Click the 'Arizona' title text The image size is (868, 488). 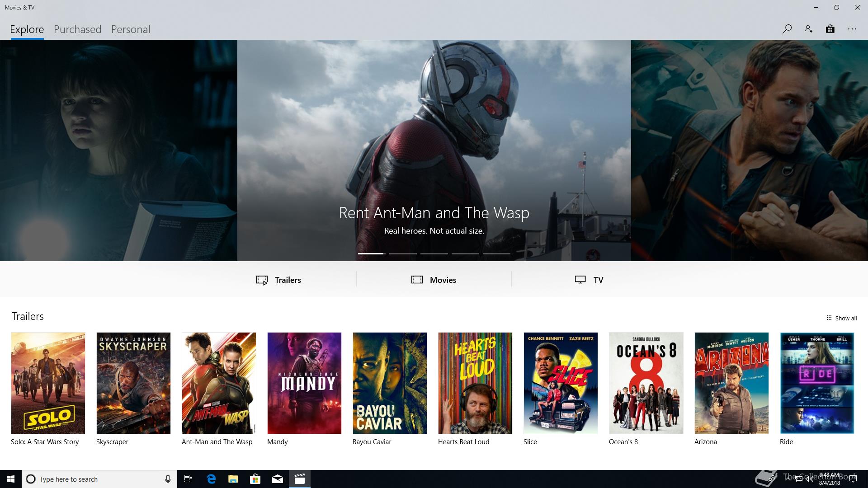[706, 442]
